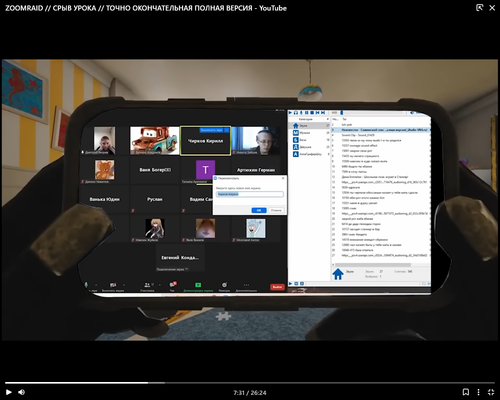Select the 'Sound Clip - Sound' list row
The image size is (500, 400).
(x=380, y=135)
